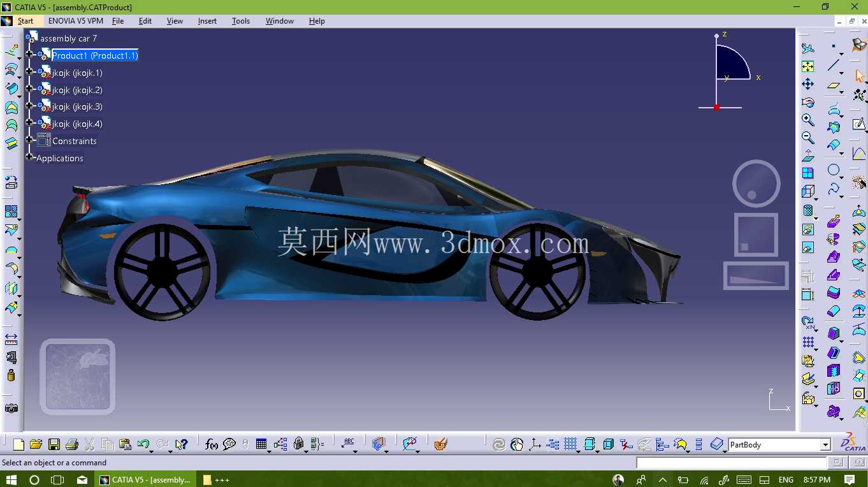
Task: Expand the jkojk (jkojk.1) node
Action: coord(29,72)
